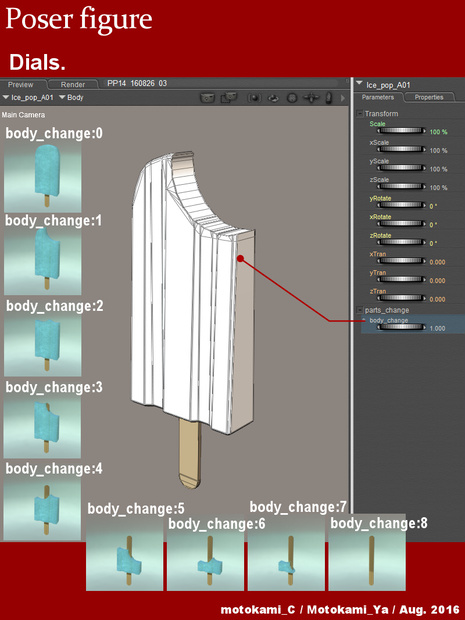Click the body_change:5 thumbnail
Viewport: 465px width, 620px height.
tap(125, 555)
